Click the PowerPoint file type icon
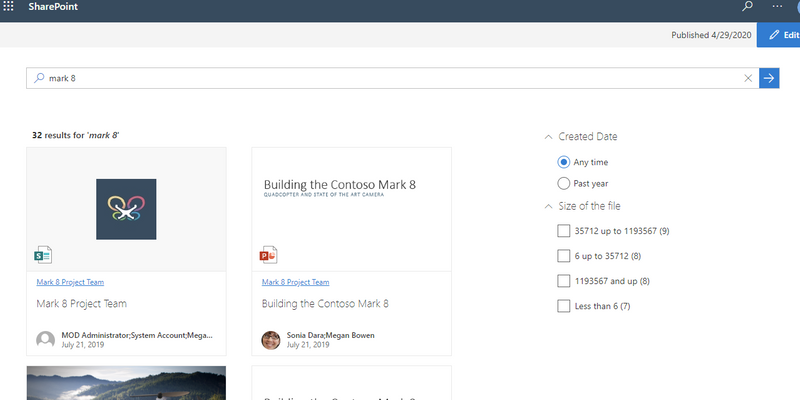This screenshot has width=800, height=400. 268,255
